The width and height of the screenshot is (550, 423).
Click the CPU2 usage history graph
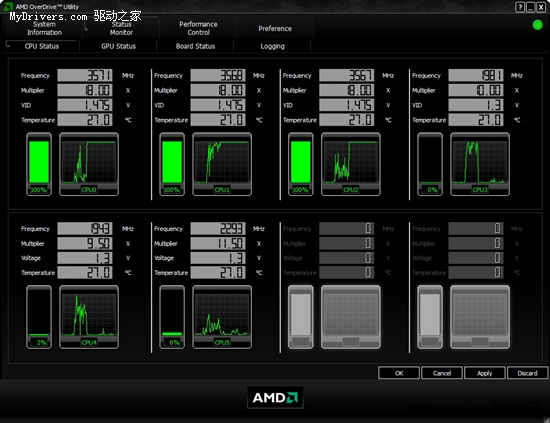click(x=351, y=164)
